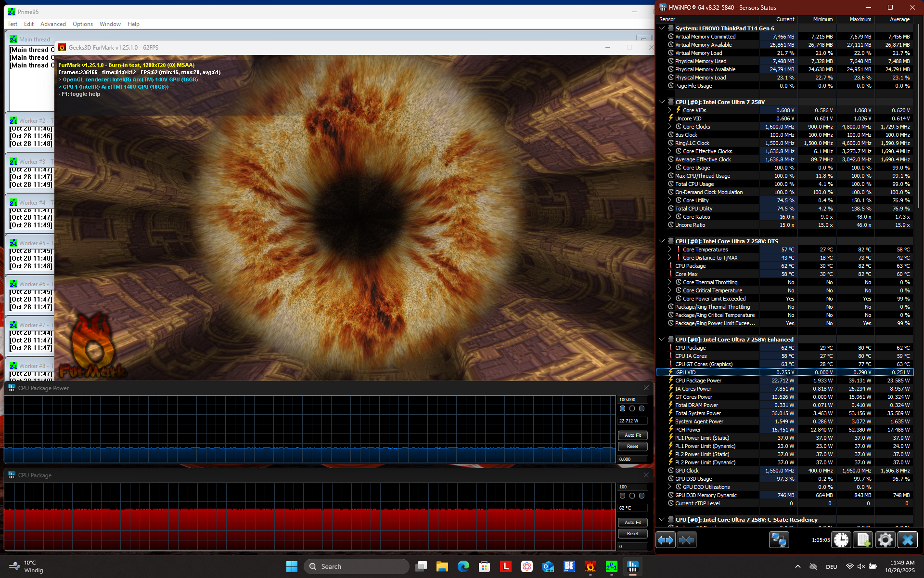Select first radio button in CPU Package Power graph
This screenshot has height=578, width=924.
pyautogui.click(x=622, y=408)
